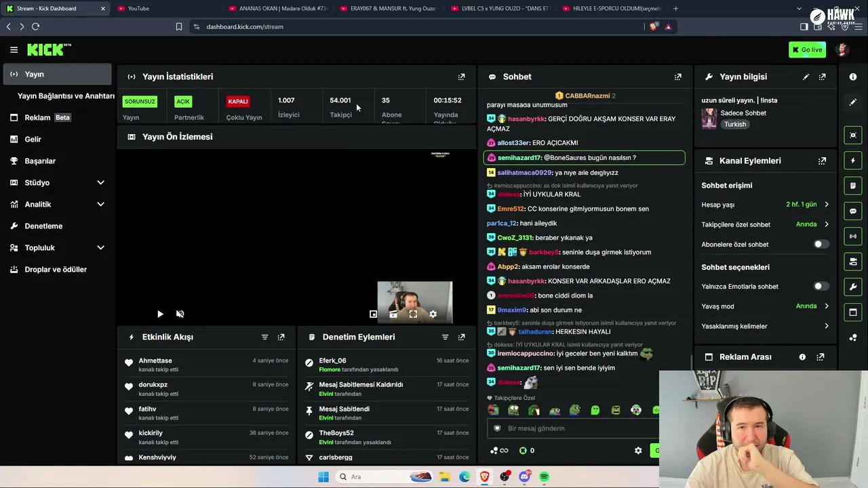
Task: Toggle Abonelere özel sohbet switch
Action: click(821, 244)
